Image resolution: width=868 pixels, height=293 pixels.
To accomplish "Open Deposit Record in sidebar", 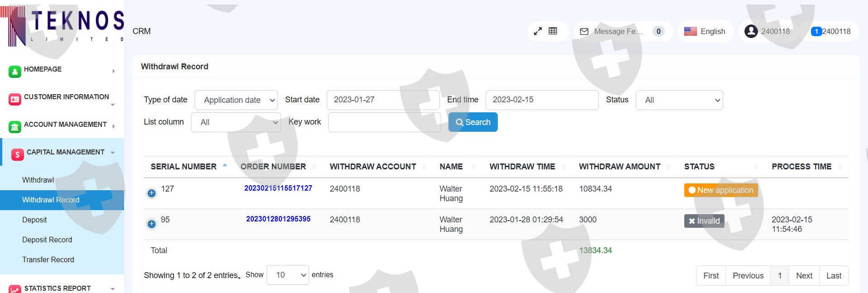I will [x=47, y=240].
